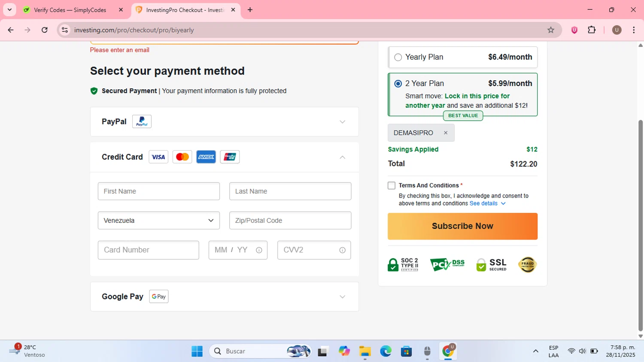Open Copilot from the taskbar
Screen dimensions: 644x362
[344, 351]
